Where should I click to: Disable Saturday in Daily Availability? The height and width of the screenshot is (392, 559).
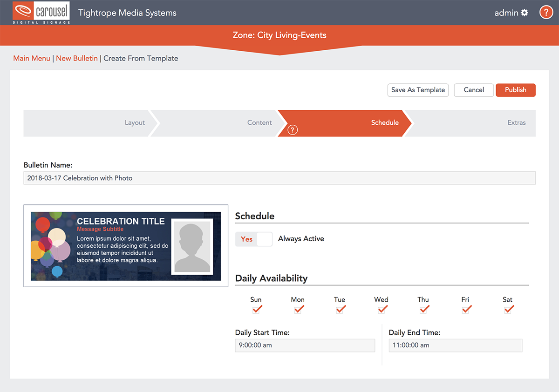point(508,309)
